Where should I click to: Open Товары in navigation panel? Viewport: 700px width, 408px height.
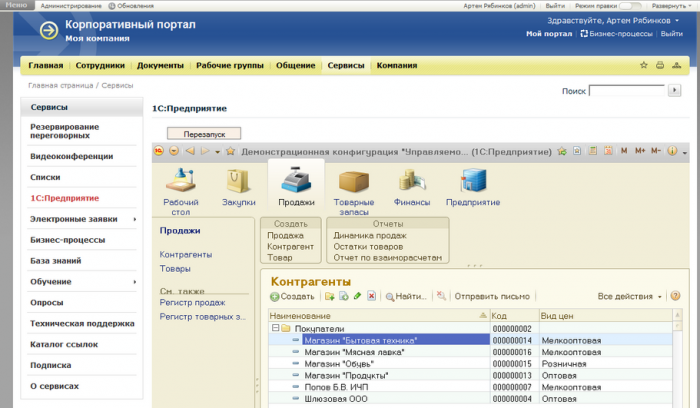point(175,269)
